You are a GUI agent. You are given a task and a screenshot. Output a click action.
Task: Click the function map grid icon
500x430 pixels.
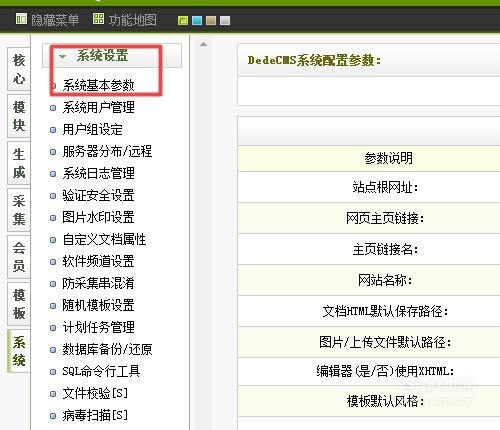pos(98,19)
